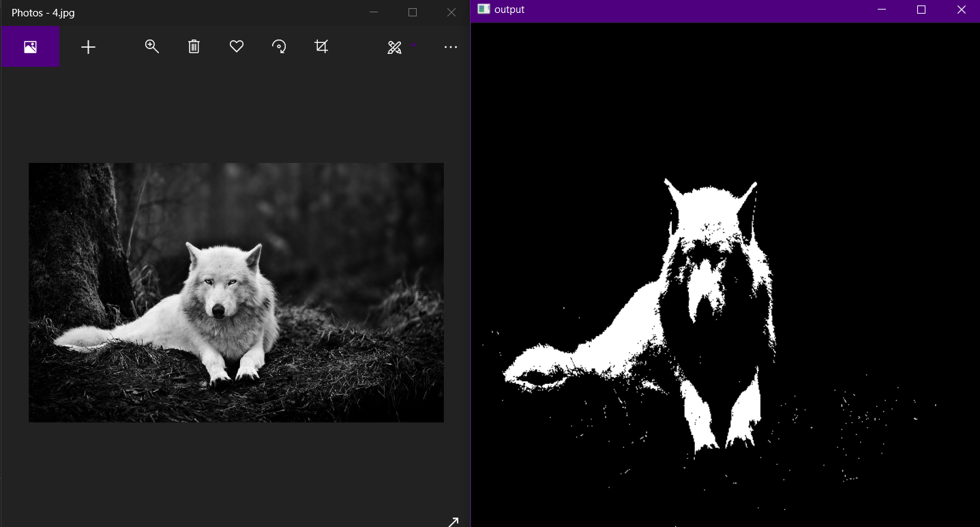Click the output window's title bar icon
The height and width of the screenshot is (527, 980).
pyautogui.click(x=484, y=9)
